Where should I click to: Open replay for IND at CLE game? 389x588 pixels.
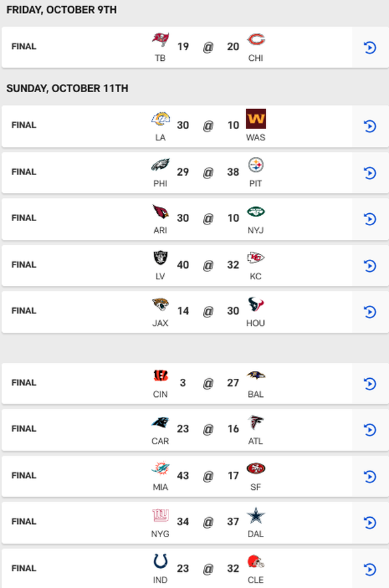pos(370,569)
